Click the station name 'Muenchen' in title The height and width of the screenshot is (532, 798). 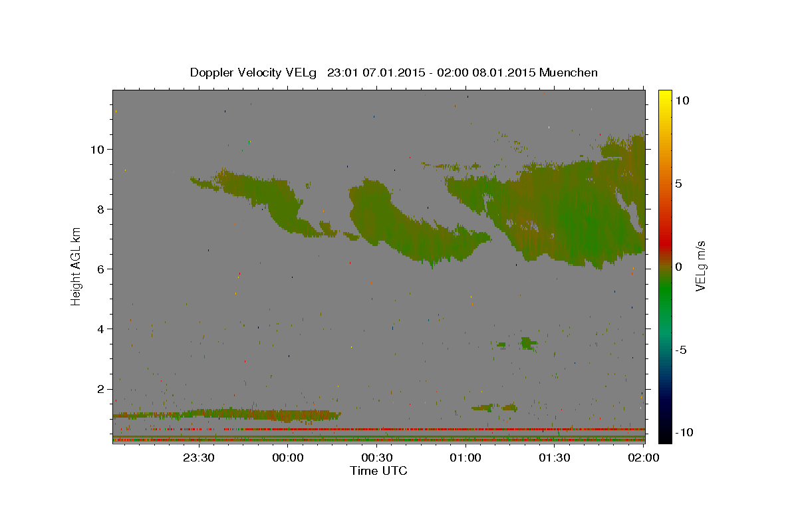[x=569, y=72]
